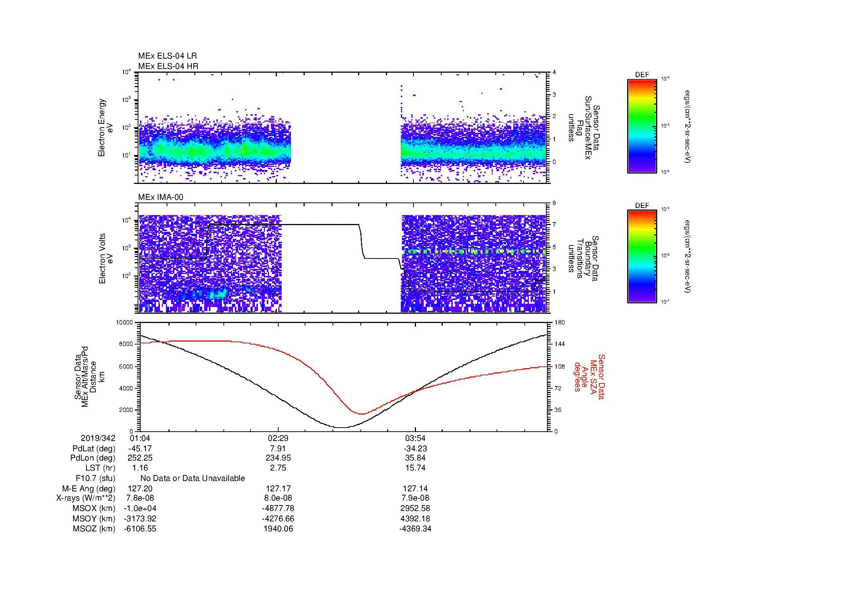Click the red 'MEx SZA Angle degrees' axis label
Screen dimensions: 868x613
pyautogui.click(x=590, y=376)
